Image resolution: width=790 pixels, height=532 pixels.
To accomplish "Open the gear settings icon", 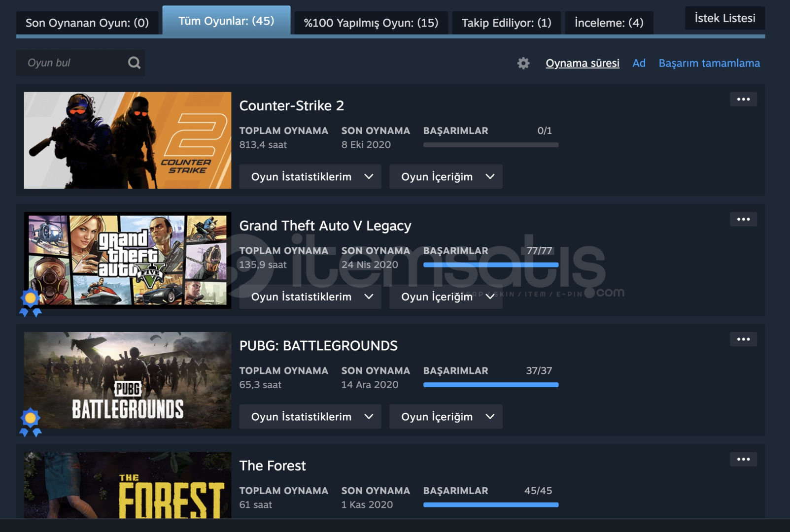I will [523, 63].
